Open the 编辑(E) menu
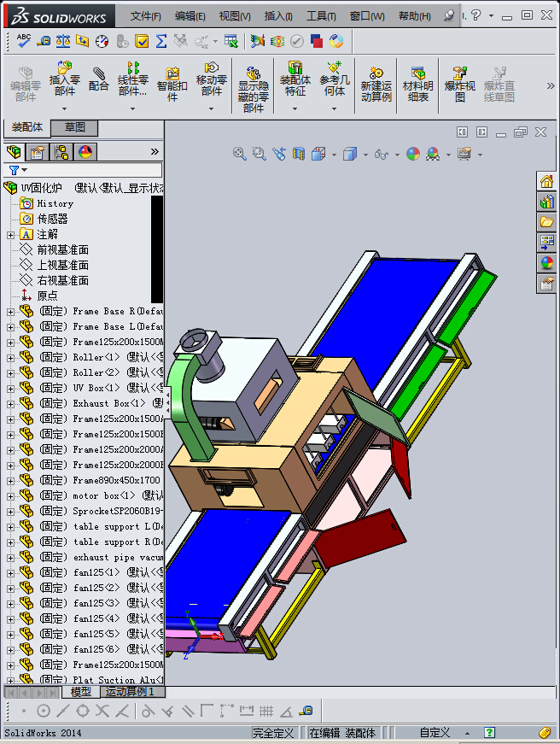The image size is (560, 744). (x=190, y=16)
